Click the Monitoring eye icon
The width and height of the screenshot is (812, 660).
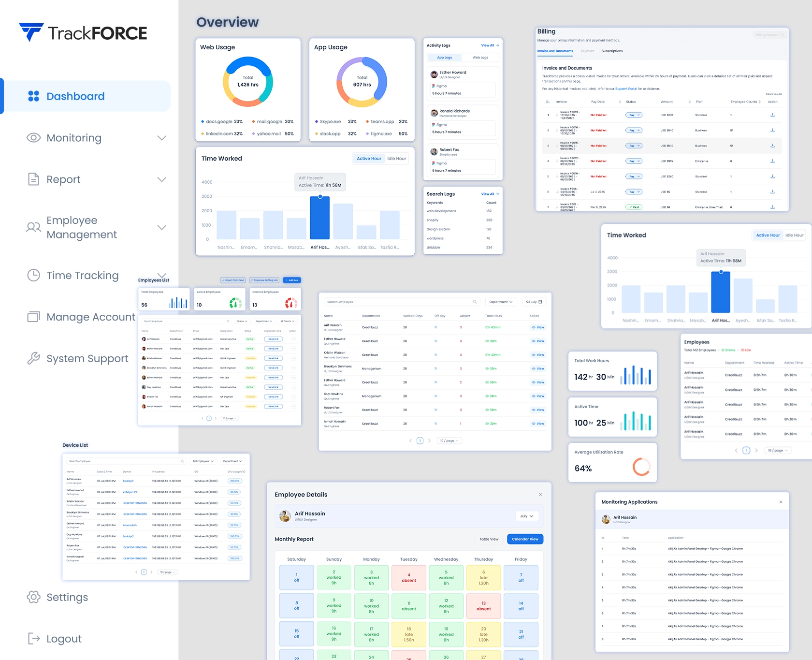33,138
